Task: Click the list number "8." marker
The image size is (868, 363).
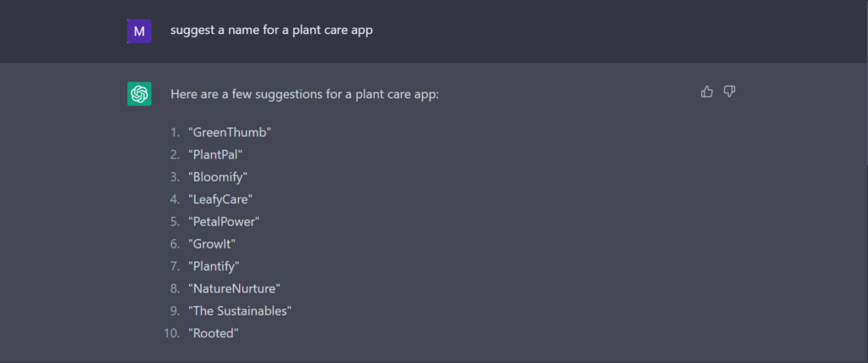Action: 175,288
